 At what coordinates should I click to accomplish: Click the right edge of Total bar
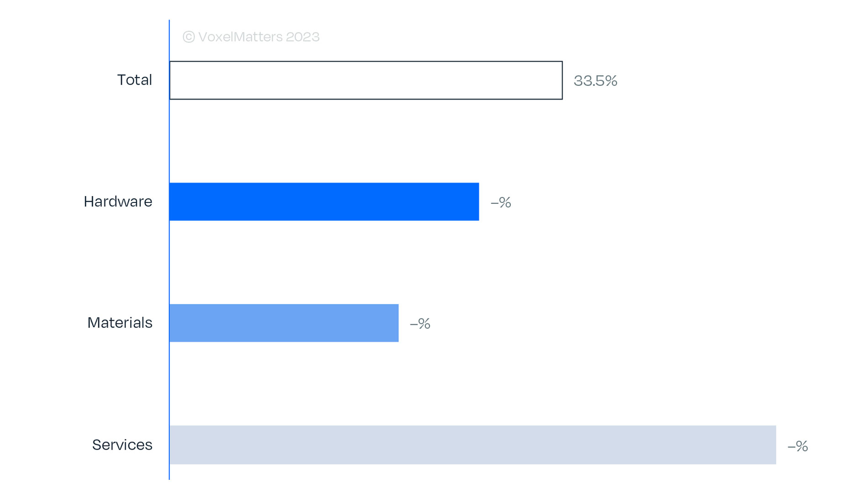click(562, 80)
